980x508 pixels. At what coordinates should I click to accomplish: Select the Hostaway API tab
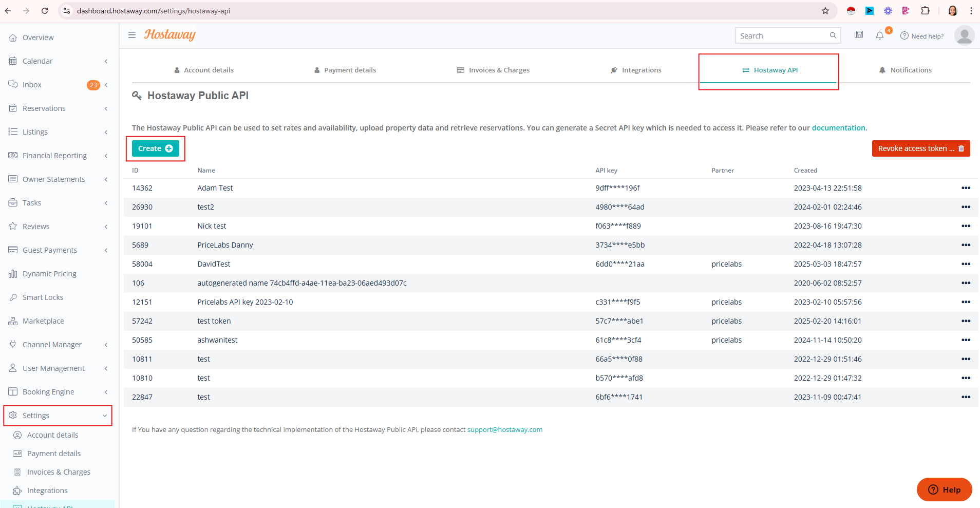coord(769,70)
